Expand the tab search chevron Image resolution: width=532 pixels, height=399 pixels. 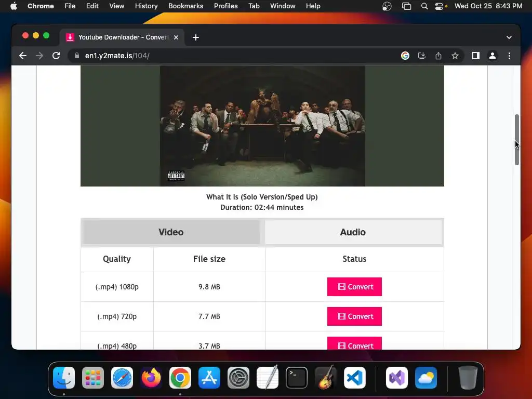tap(509, 37)
